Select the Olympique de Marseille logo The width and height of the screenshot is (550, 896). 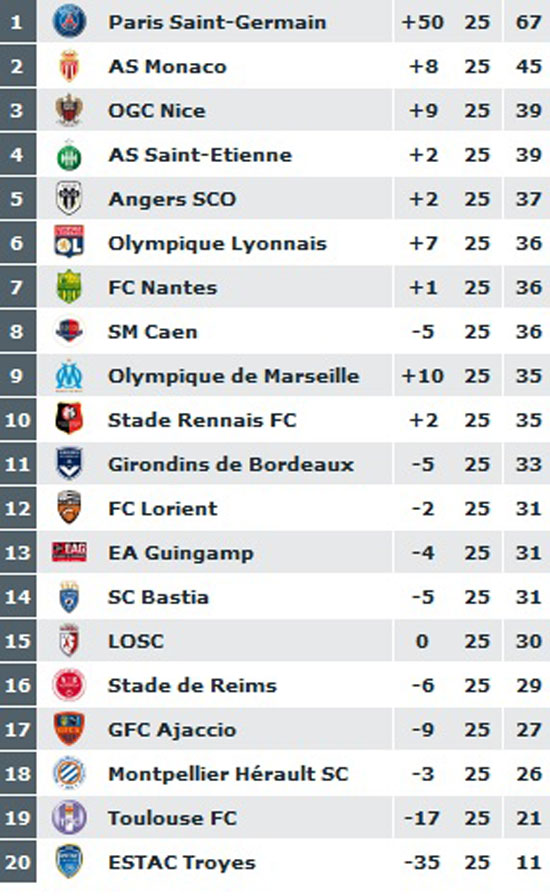point(69,375)
